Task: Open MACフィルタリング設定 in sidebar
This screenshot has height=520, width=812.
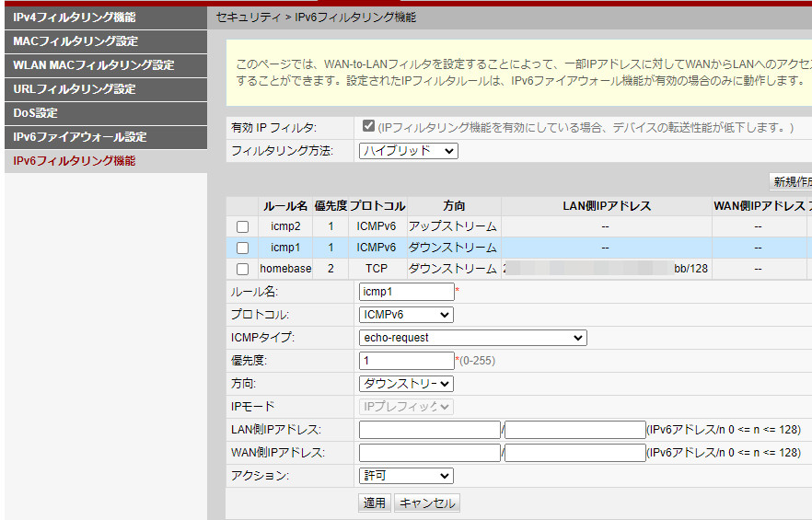Action: (x=106, y=41)
